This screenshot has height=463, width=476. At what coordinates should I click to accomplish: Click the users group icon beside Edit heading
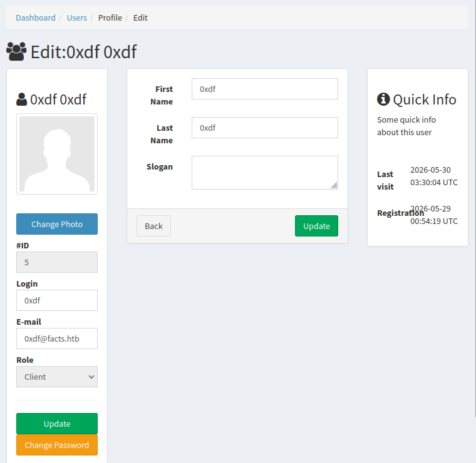click(x=16, y=51)
